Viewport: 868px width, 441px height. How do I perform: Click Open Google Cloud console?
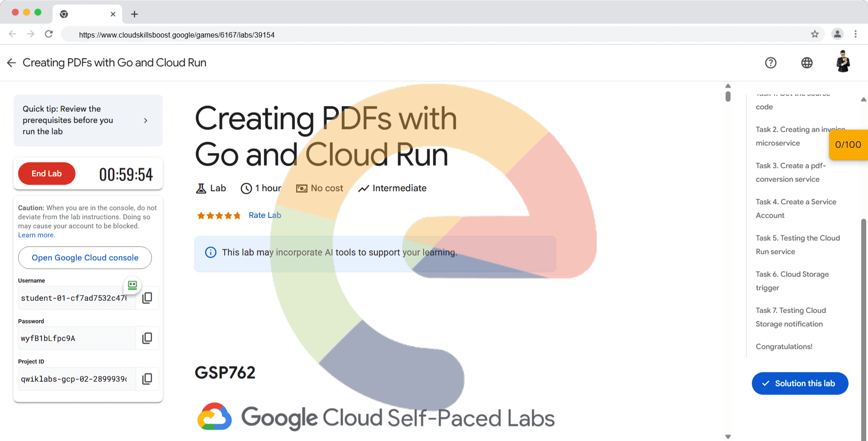[85, 258]
